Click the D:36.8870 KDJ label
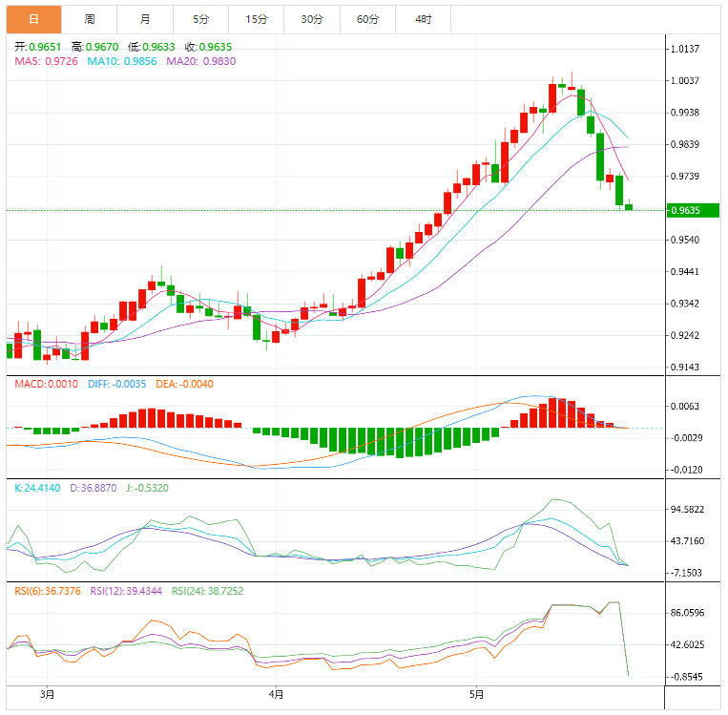This screenshot has height=715, width=728. (x=94, y=489)
